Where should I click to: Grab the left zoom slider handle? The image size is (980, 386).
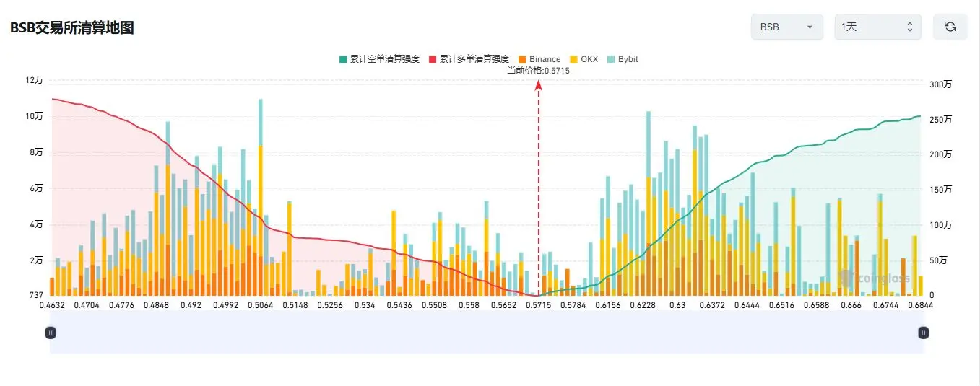coord(51,333)
